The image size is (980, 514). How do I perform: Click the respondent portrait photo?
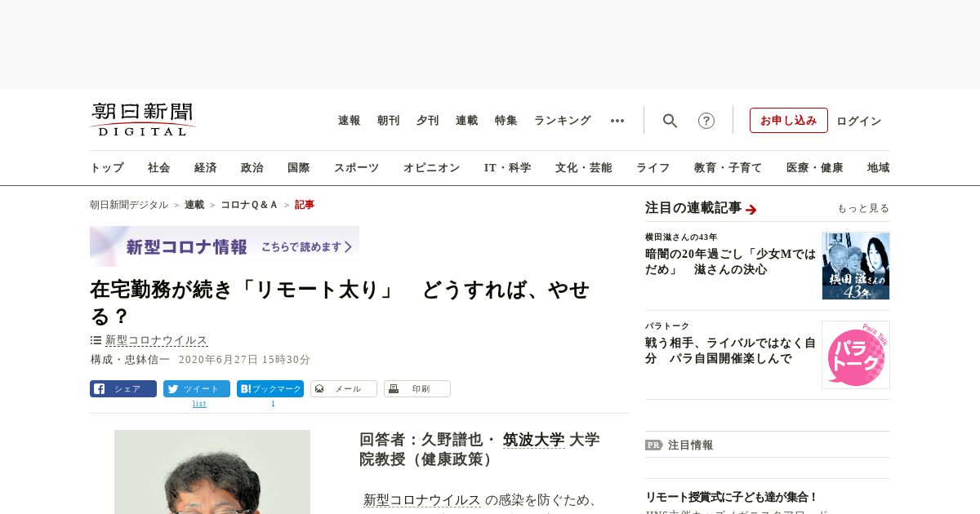tap(212, 472)
